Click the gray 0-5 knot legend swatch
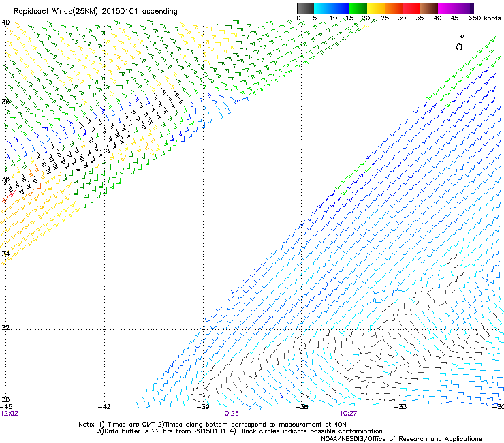Image resolution: width=504 pixels, height=443 pixels. click(x=305, y=8)
